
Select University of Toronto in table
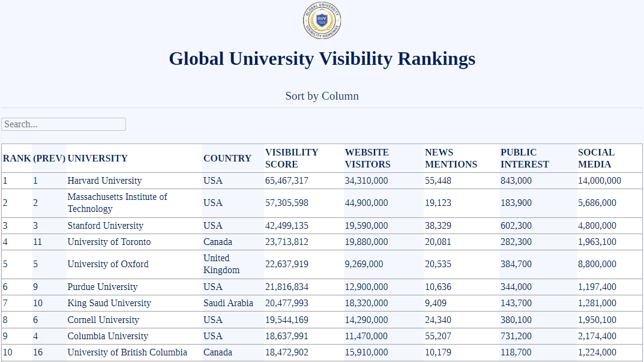click(109, 242)
